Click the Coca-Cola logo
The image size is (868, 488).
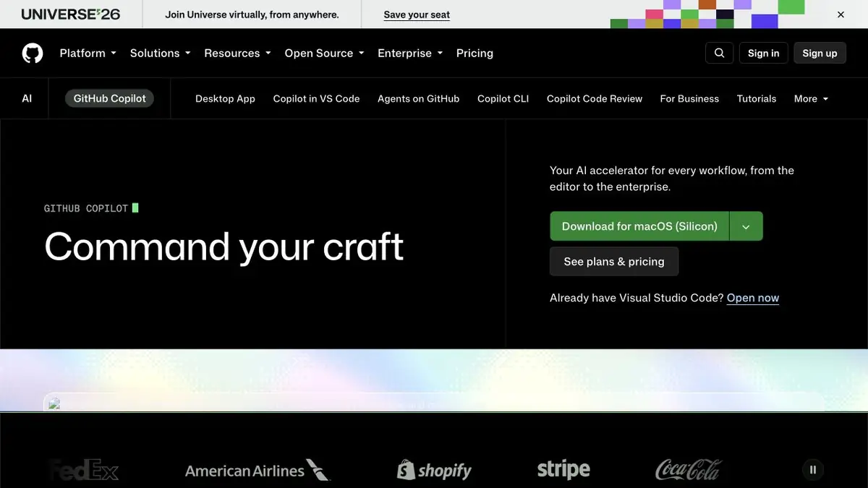tap(689, 470)
